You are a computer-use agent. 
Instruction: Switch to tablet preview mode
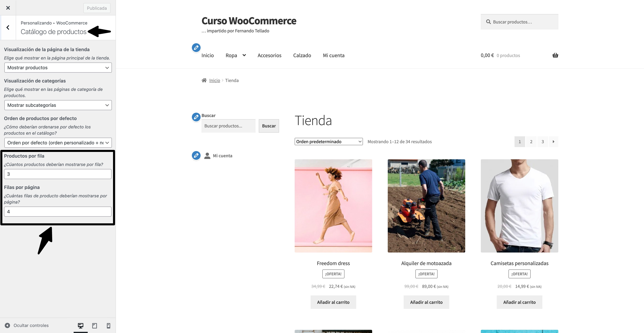[94, 325]
